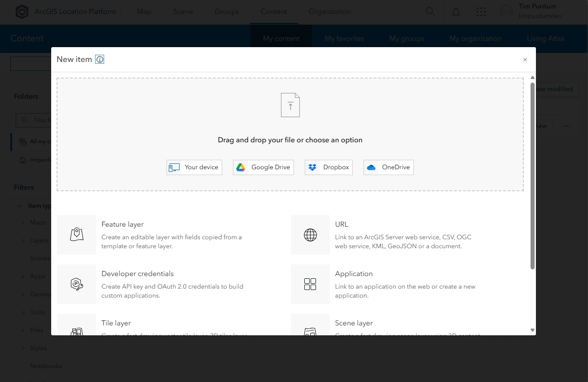Select the Application item title

pos(354,274)
